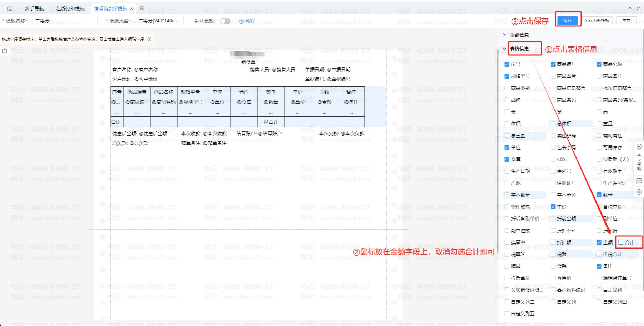
Task: Open the 纸张类型 dropdown
Action: coord(158,21)
